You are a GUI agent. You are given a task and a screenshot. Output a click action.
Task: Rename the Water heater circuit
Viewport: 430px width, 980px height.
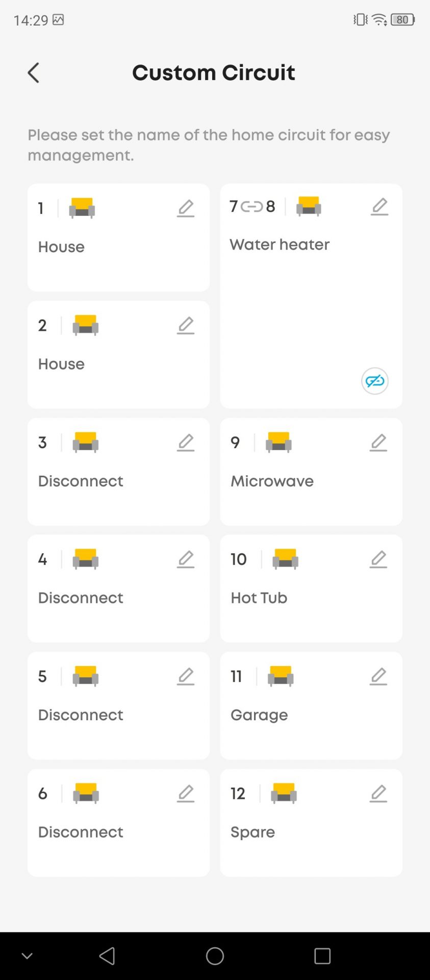(379, 206)
